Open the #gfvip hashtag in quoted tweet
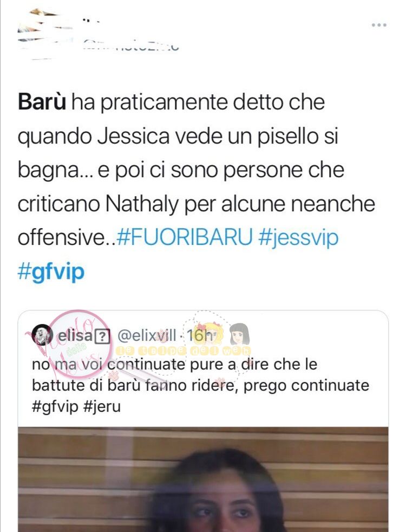The image size is (406, 532). (55, 407)
